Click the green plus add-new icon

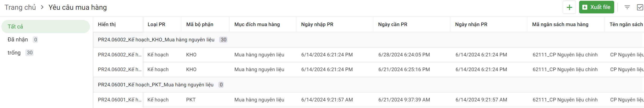point(569,7)
